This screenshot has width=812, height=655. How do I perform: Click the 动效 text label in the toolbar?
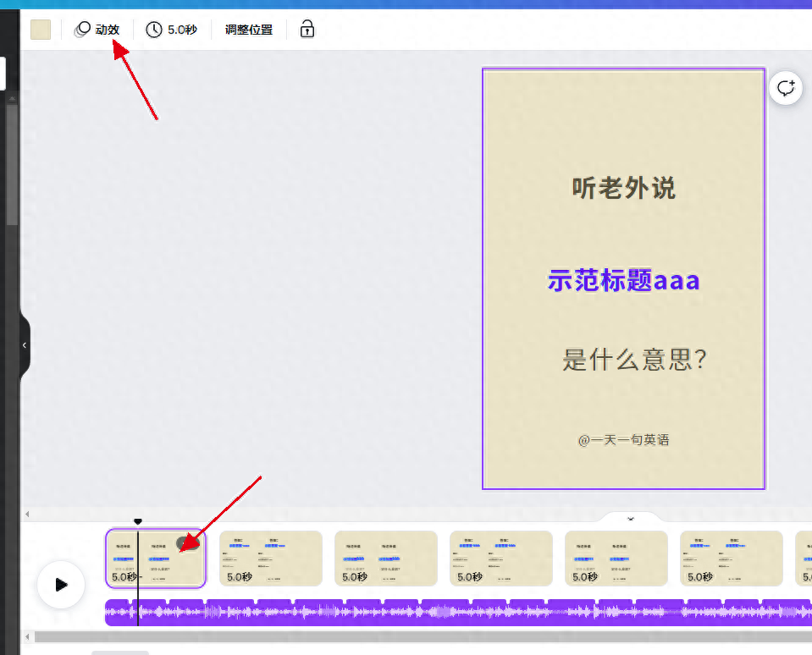[x=107, y=29]
